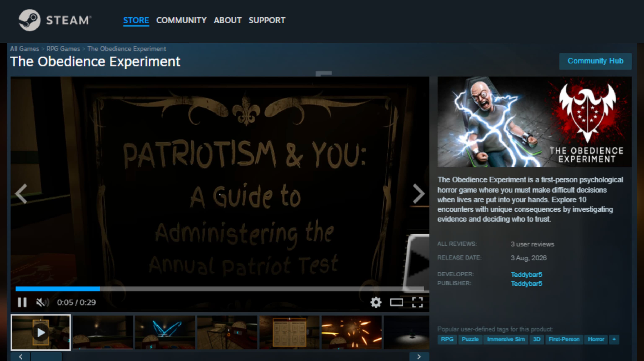Open video settings gear
This screenshot has width=644, height=361.
coord(376,302)
